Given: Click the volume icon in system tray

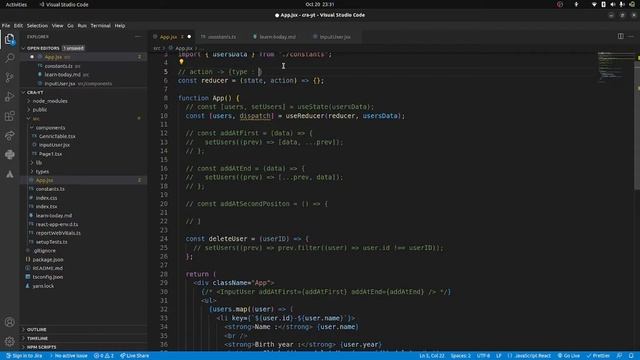Looking at the screenshot, I should 613,4.
